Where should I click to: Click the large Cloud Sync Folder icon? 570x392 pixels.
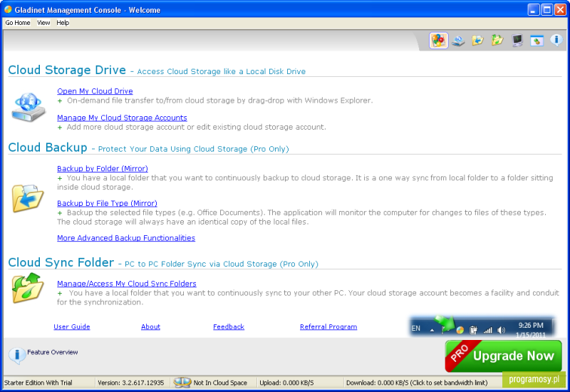28,288
